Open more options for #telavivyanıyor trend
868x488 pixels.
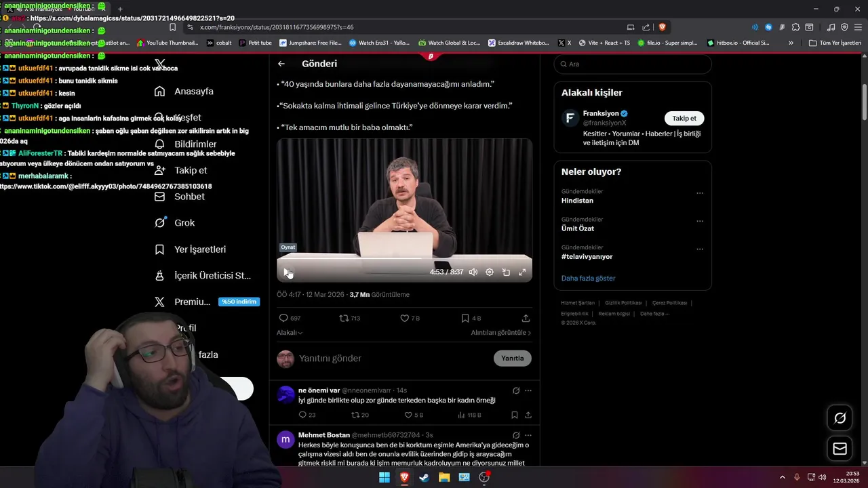[x=700, y=249]
